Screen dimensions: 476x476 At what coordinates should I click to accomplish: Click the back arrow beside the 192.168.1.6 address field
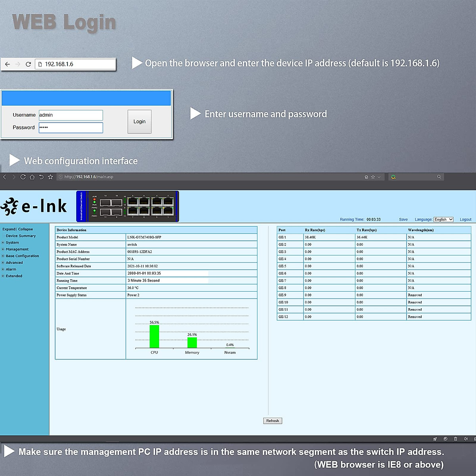click(x=8, y=64)
